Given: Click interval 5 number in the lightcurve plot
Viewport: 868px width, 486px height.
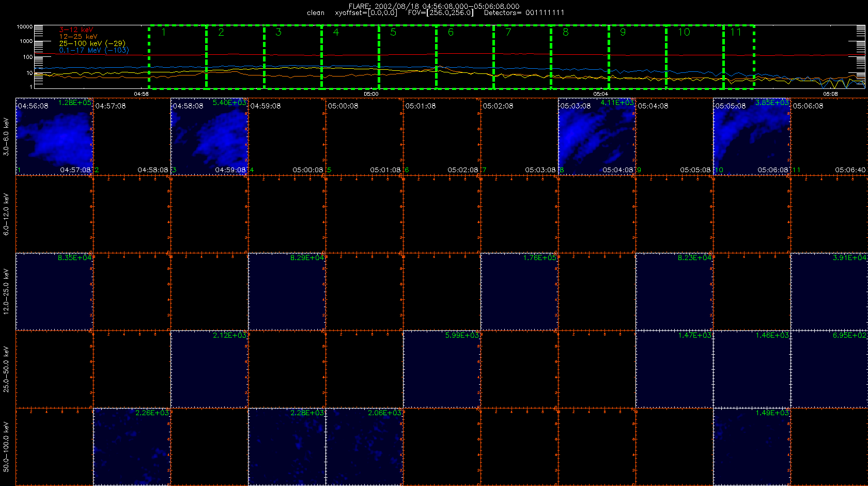Looking at the screenshot, I should [393, 33].
